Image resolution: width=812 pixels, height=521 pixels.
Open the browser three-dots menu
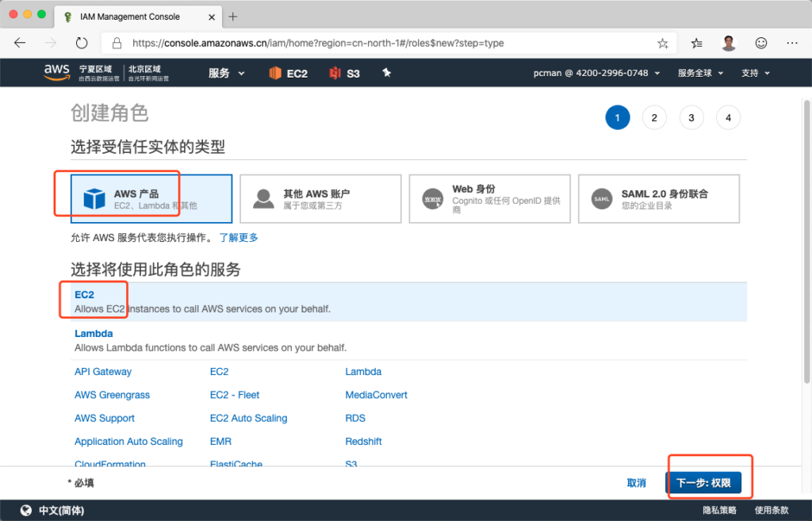coord(791,43)
